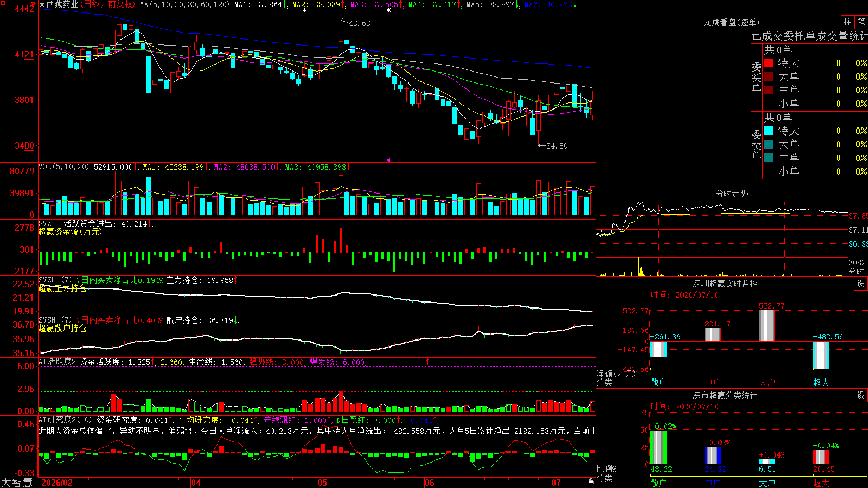Click the 大智慧 logo in the bottom corner
Image resolution: width=868 pixels, height=488 pixels.
17,482
